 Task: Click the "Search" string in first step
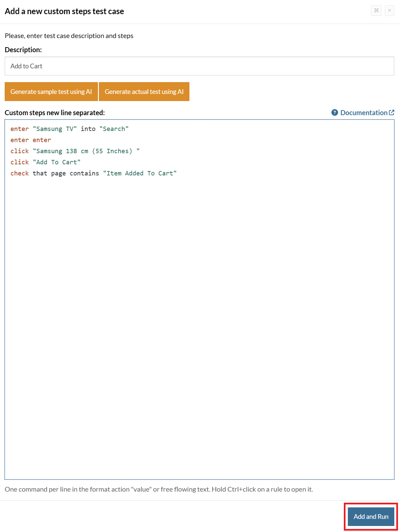114,129
